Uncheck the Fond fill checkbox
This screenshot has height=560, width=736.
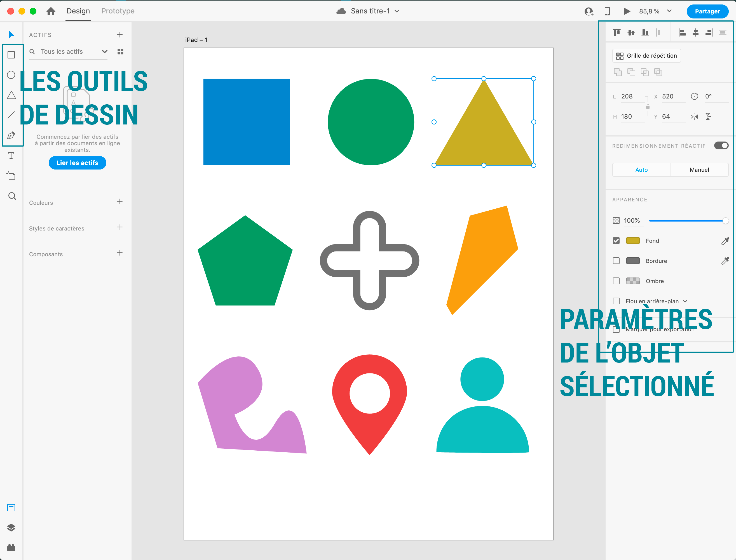pyautogui.click(x=616, y=241)
